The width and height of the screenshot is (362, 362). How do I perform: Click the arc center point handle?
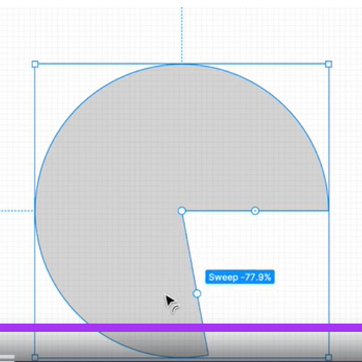tap(182, 211)
